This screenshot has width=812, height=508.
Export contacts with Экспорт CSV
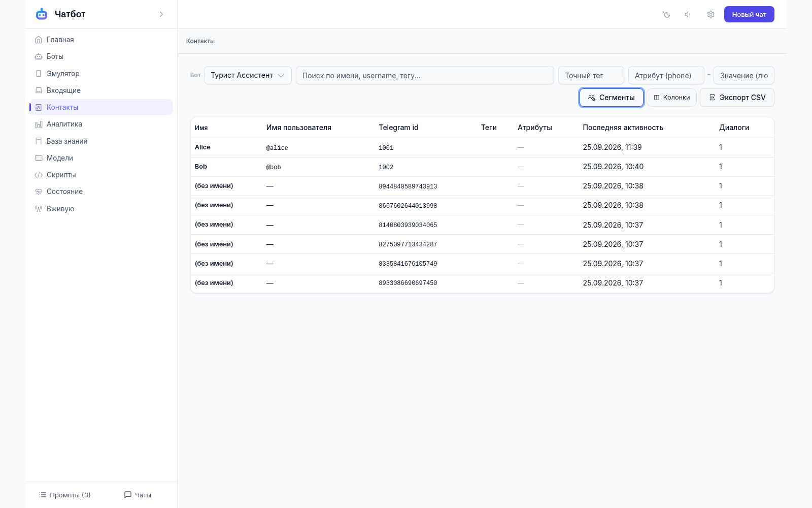coord(737,98)
